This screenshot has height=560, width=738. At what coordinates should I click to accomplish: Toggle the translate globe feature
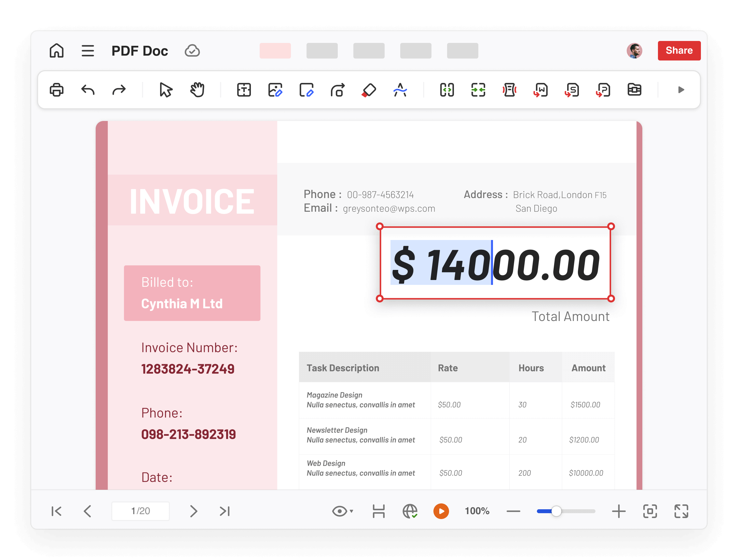click(410, 511)
